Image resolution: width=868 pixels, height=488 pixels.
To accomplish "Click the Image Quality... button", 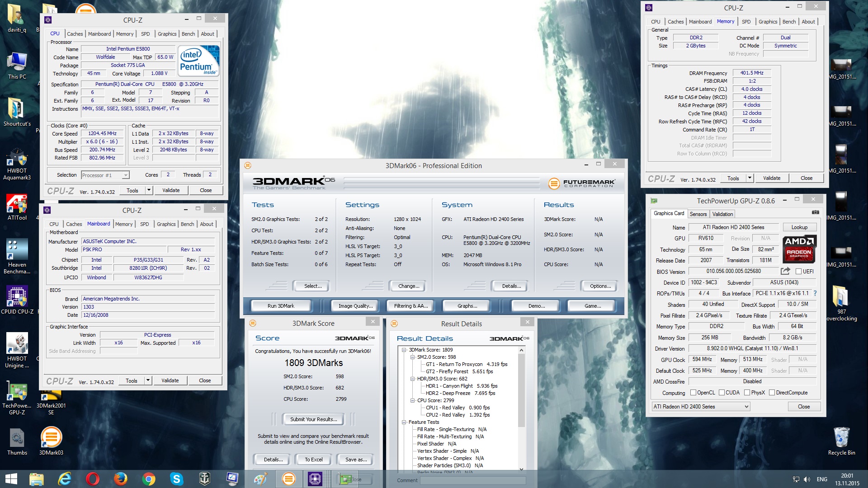I will tap(356, 306).
